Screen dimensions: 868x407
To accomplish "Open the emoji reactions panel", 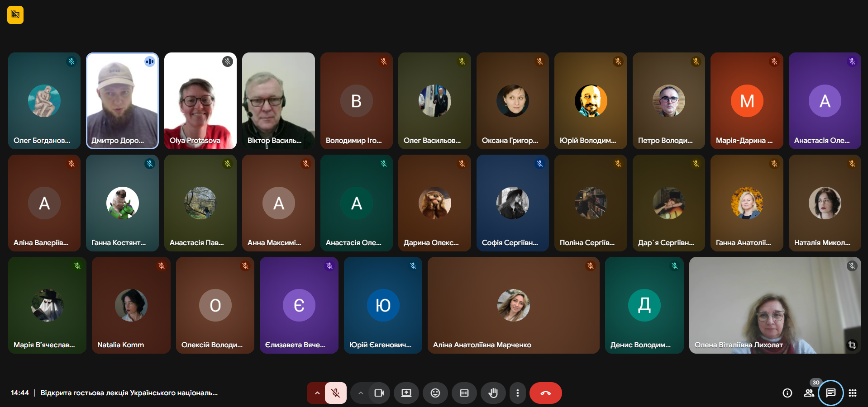I will click(435, 393).
